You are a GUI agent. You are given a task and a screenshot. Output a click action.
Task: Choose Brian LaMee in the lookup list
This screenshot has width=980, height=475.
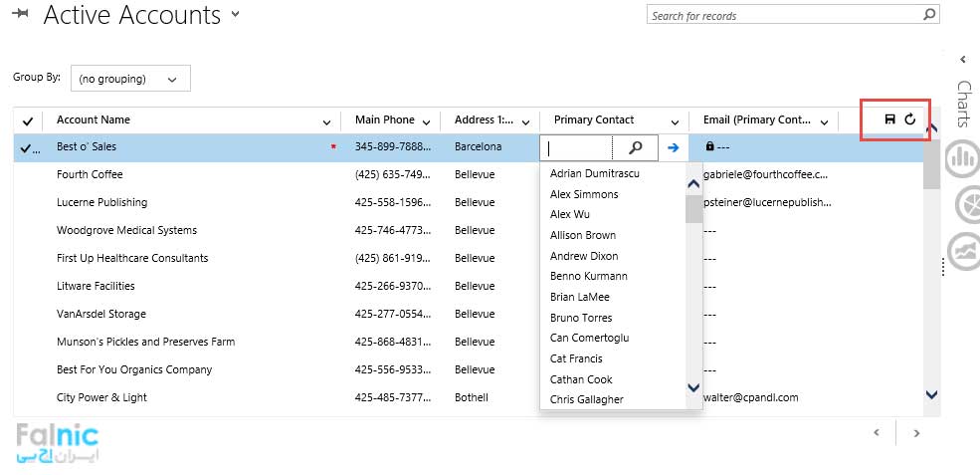(579, 297)
